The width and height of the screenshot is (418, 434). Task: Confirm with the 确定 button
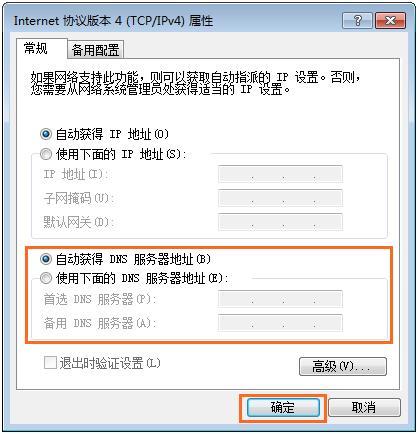coord(283,407)
